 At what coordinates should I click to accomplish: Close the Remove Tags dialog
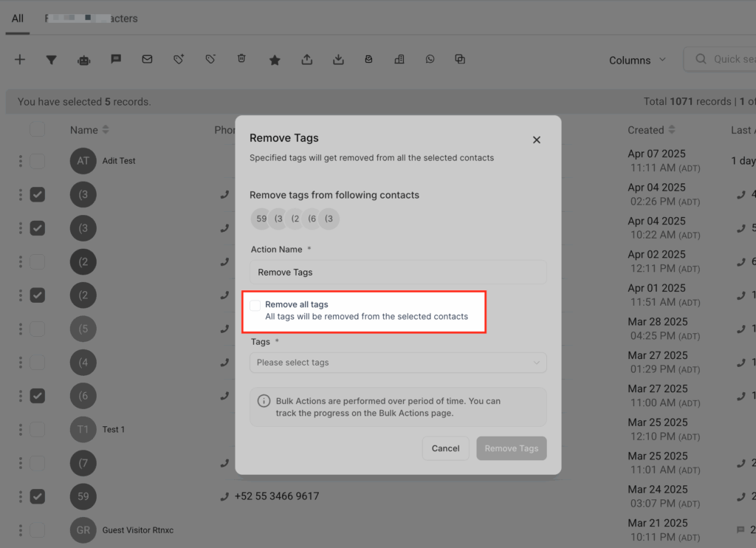coord(537,140)
